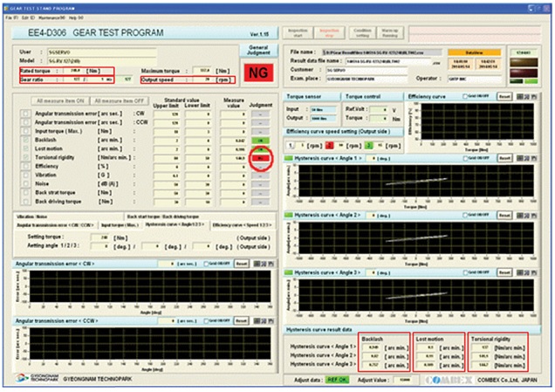Click the red NG general judgment indicator
Image resolution: width=555 pixels, height=392 pixels.
tap(257, 71)
